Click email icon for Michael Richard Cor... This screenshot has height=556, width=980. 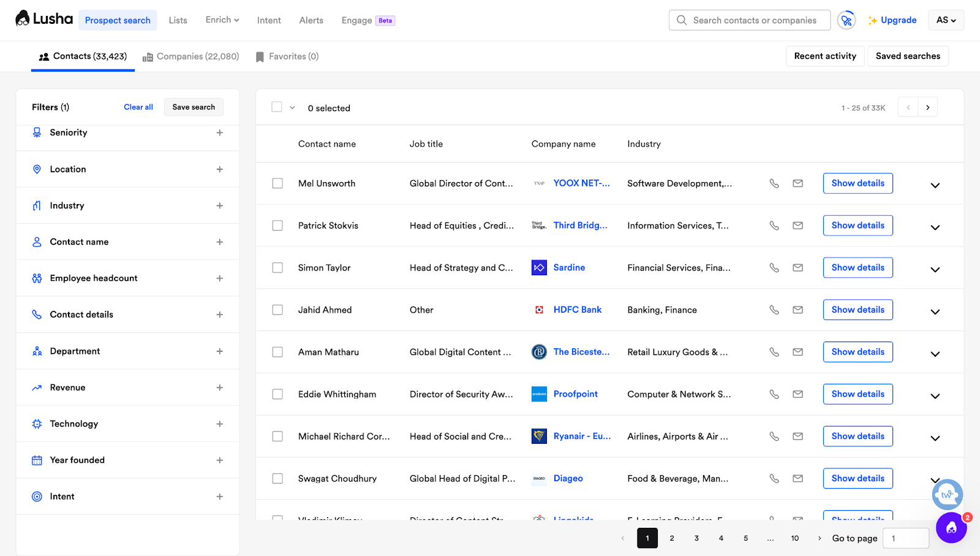[797, 436]
